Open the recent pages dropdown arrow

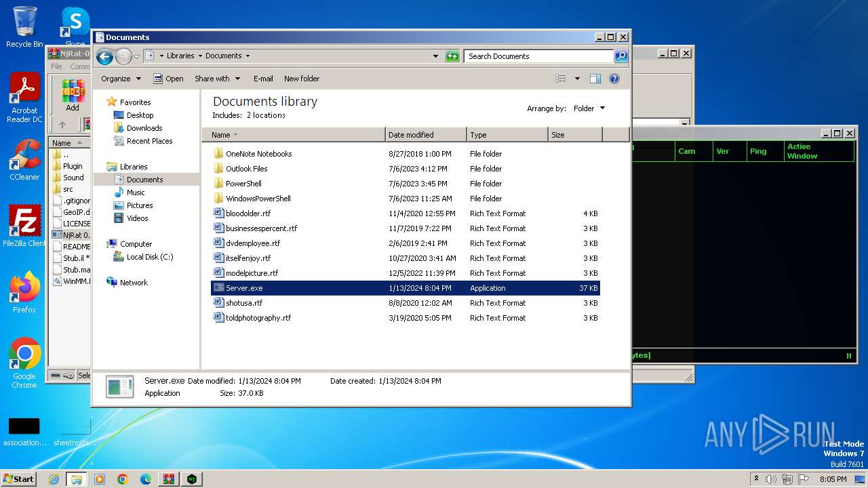point(137,56)
